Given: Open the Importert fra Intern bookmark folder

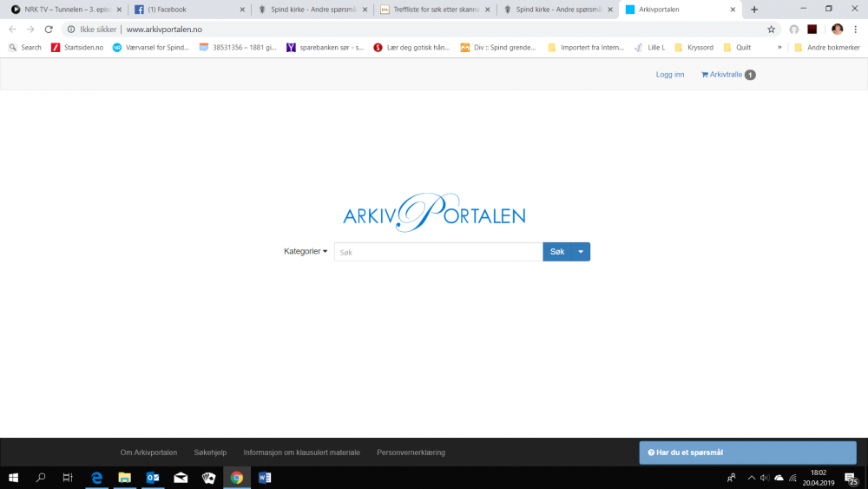Looking at the screenshot, I should point(586,48).
